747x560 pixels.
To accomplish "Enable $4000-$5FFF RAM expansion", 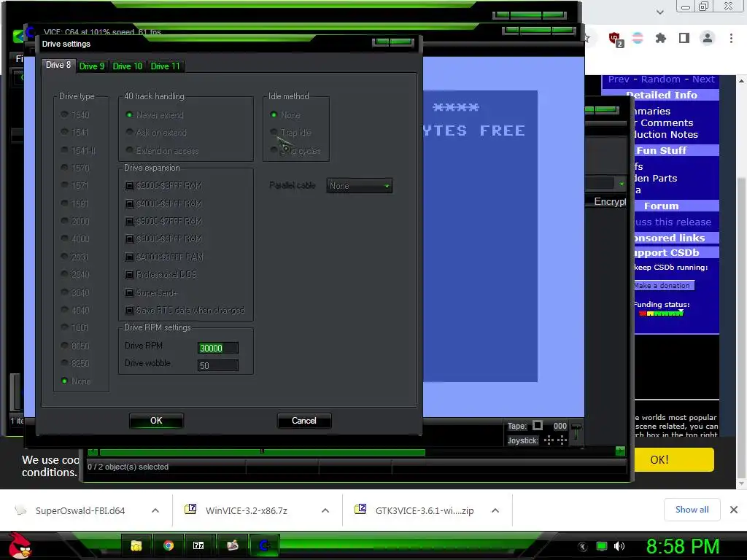I will point(163,204).
